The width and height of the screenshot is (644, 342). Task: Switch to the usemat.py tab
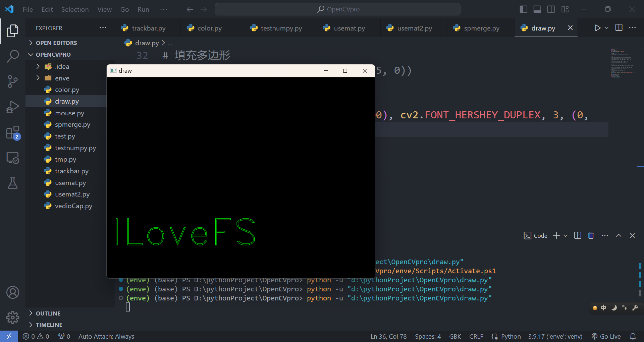(x=349, y=28)
